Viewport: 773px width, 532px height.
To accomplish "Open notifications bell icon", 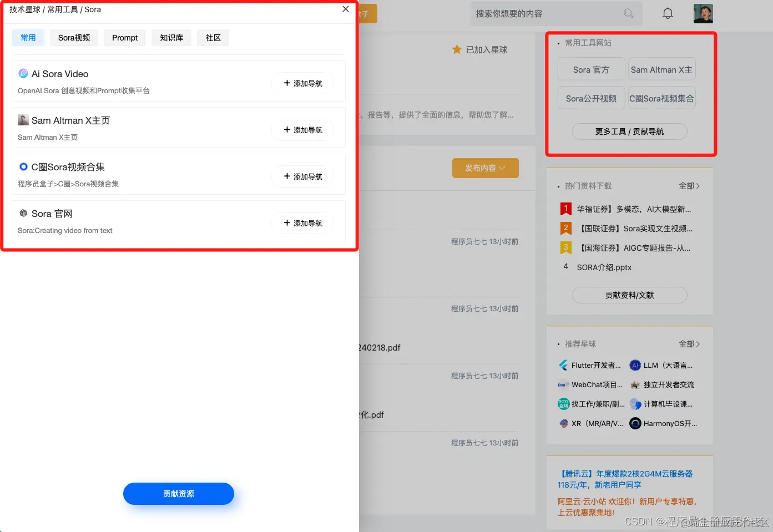I will point(668,13).
